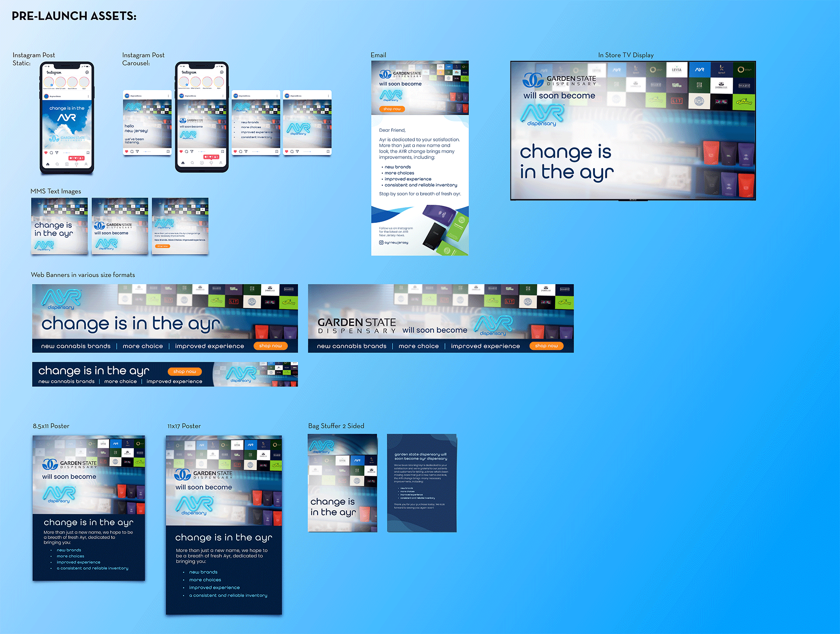Select the 11x17 poster artwork

click(x=224, y=525)
